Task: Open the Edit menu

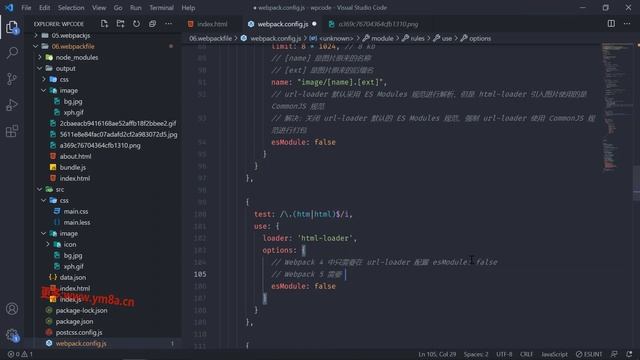Action: (44, 8)
